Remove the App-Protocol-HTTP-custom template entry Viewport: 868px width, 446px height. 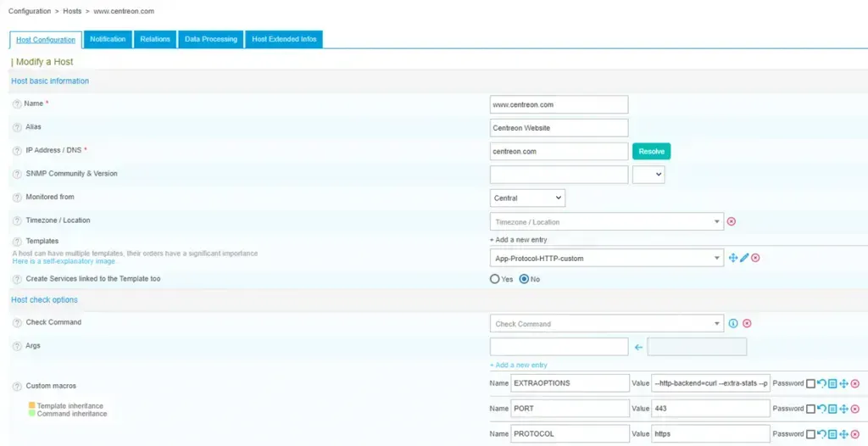755,258
